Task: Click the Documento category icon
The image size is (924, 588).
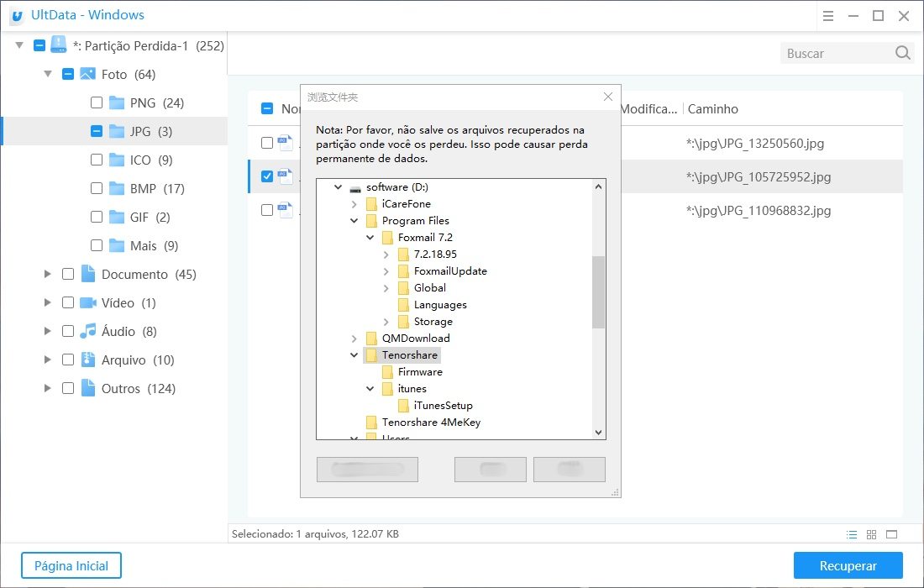Action: [x=88, y=273]
